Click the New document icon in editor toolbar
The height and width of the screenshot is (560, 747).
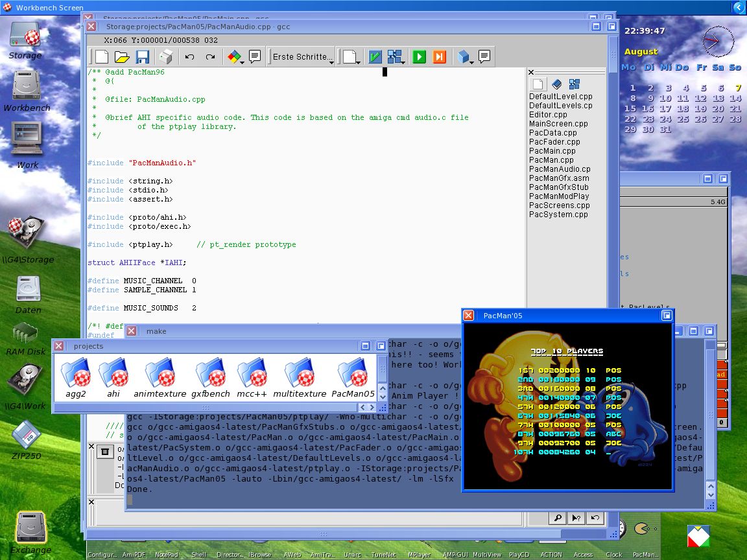click(101, 56)
